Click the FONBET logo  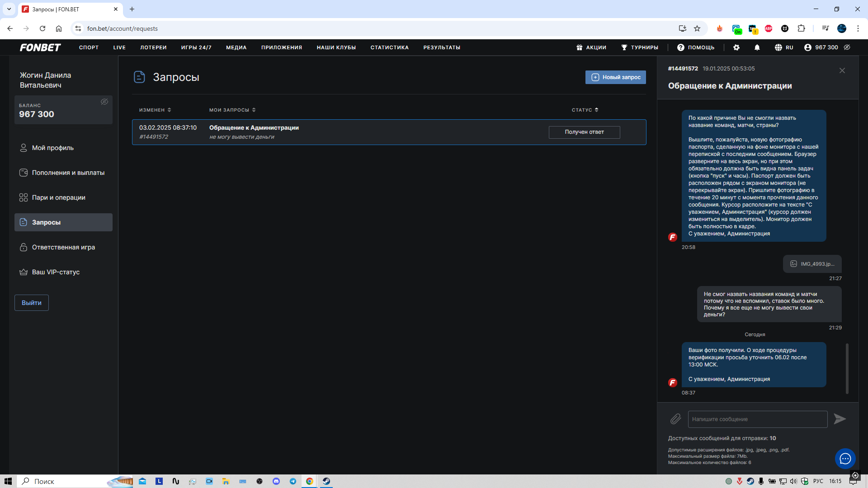click(40, 47)
